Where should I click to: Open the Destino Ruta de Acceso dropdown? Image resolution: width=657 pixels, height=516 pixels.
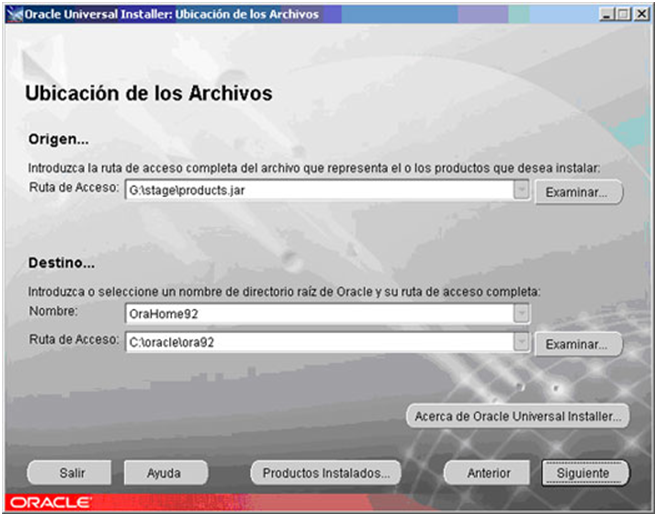click(x=521, y=342)
